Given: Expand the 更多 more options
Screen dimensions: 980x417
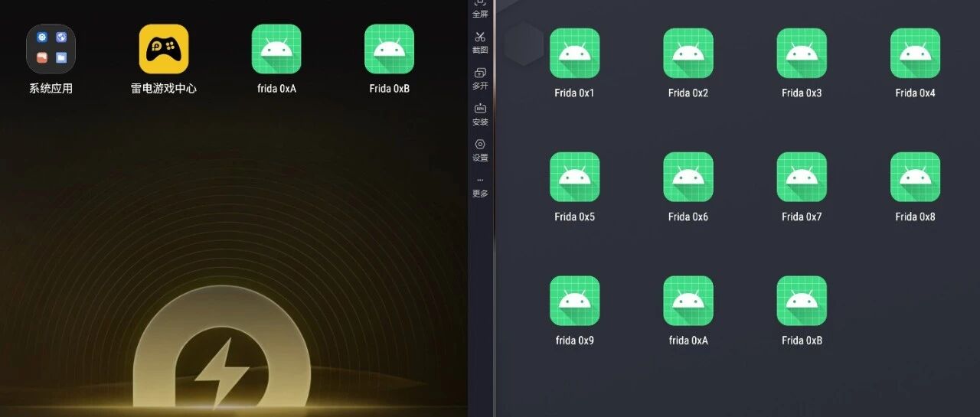Looking at the screenshot, I should 480,187.
